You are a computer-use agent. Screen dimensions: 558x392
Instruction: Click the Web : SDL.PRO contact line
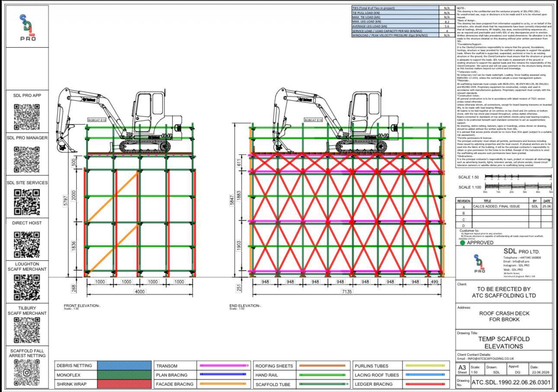tap(513, 270)
